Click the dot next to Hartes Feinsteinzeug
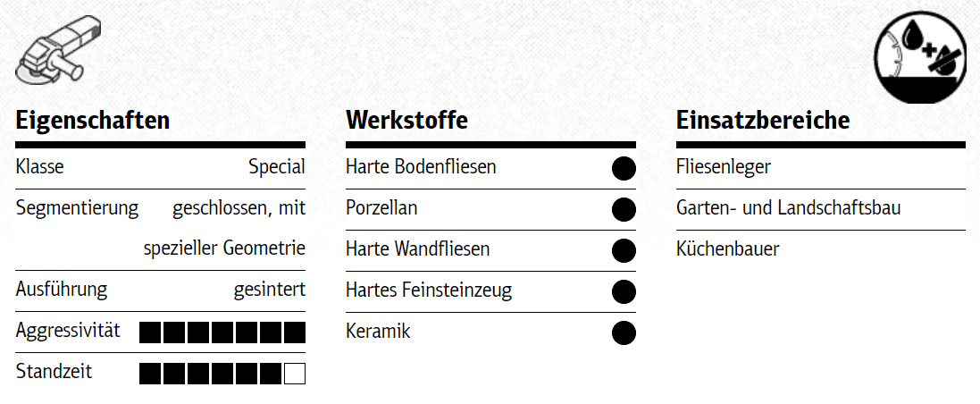980x404 pixels. coord(624,291)
